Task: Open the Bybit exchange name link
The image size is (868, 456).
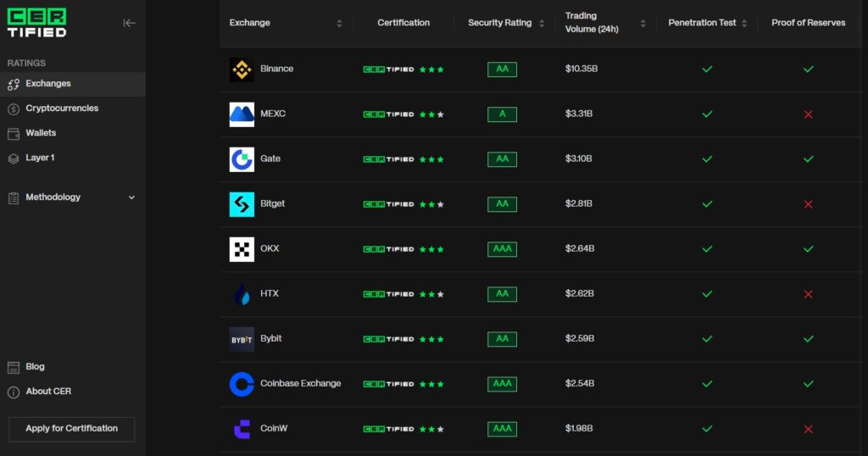Action: [x=270, y=338]
